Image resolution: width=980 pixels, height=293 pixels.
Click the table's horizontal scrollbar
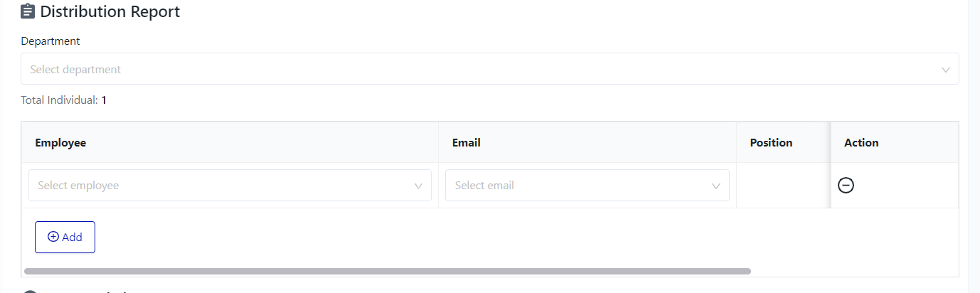click(x=388, y=271)
